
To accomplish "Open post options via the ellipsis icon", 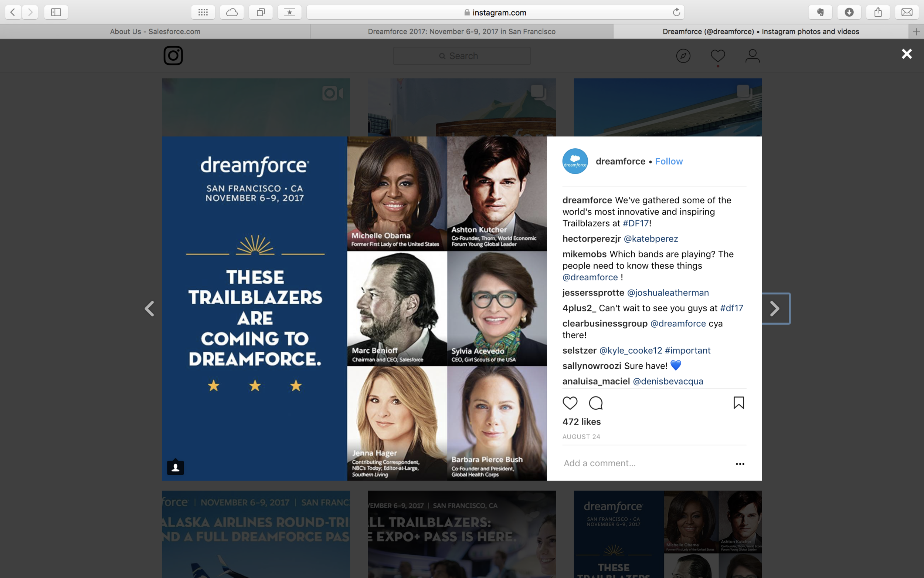I will (x=740, y=464).
